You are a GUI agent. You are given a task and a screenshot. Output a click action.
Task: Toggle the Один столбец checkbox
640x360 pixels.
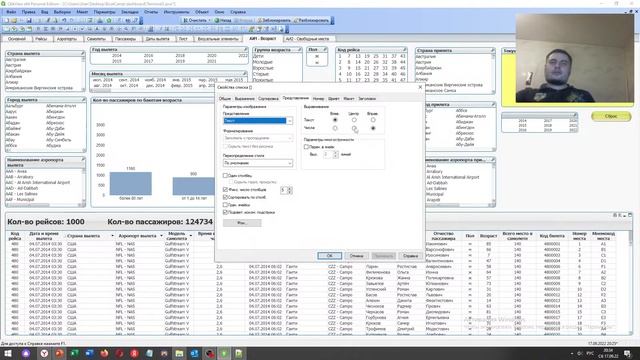[225, 176]
